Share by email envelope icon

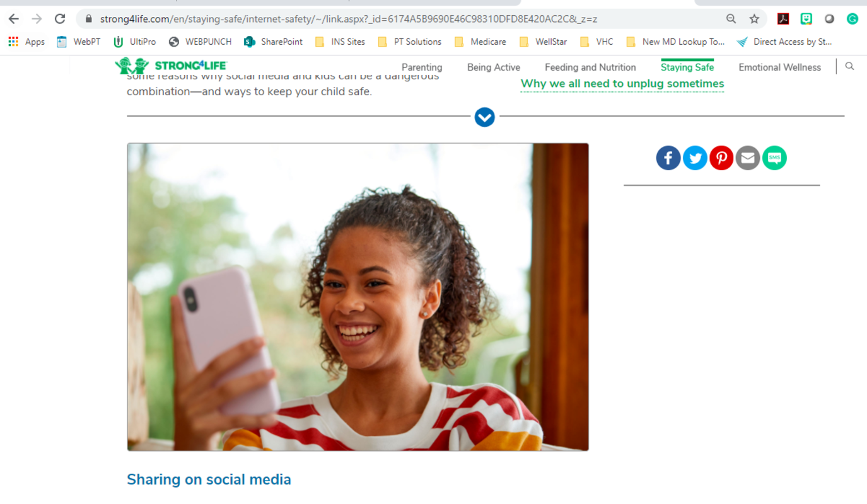point(748,158)
